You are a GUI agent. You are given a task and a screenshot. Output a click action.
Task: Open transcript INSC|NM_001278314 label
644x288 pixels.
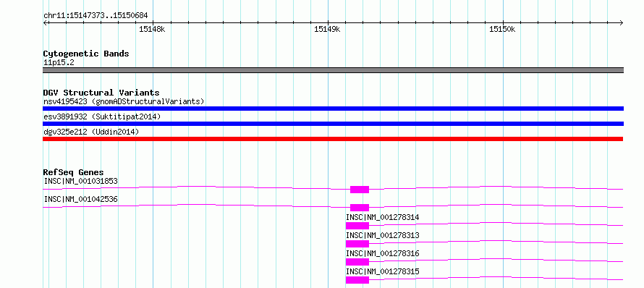coord(382,217)
